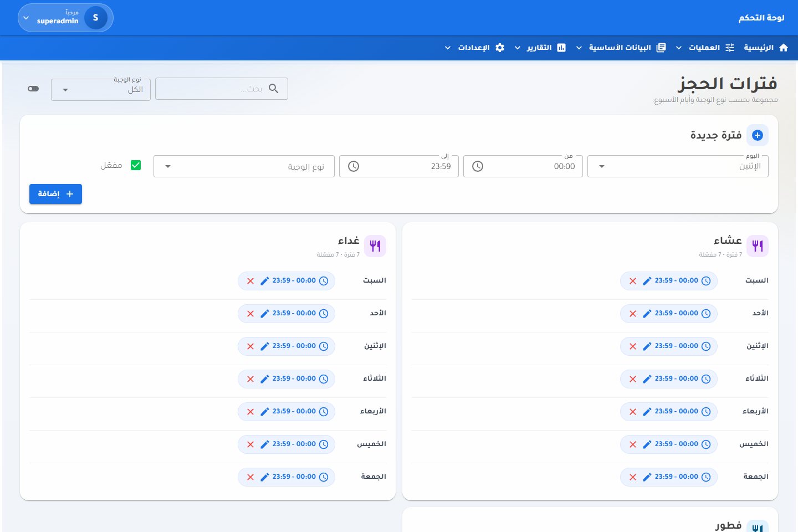Viewport: 798px width, 532px height.
Task: Edit the عشاء period for الجمعة
Action: tap(647, 477)
